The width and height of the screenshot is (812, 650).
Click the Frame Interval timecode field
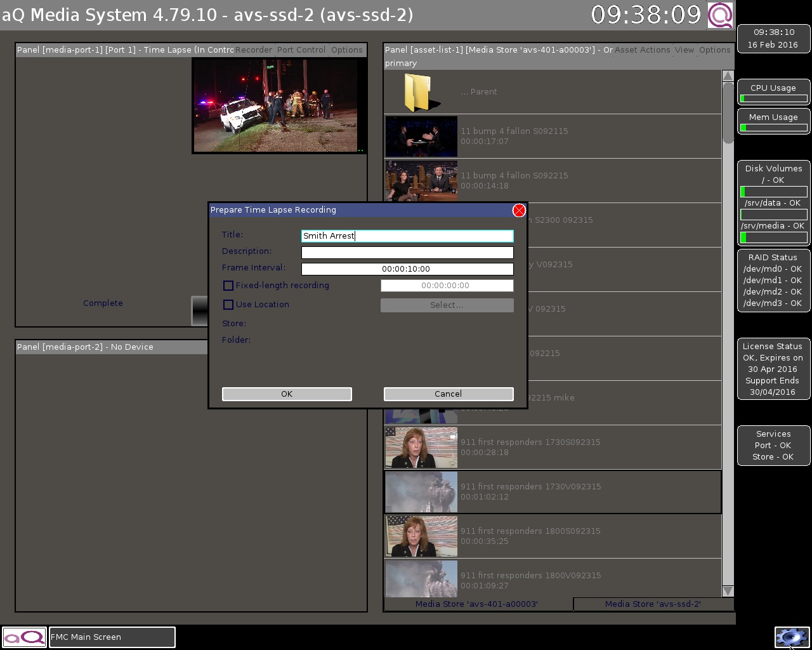click(x=407, y=269)
